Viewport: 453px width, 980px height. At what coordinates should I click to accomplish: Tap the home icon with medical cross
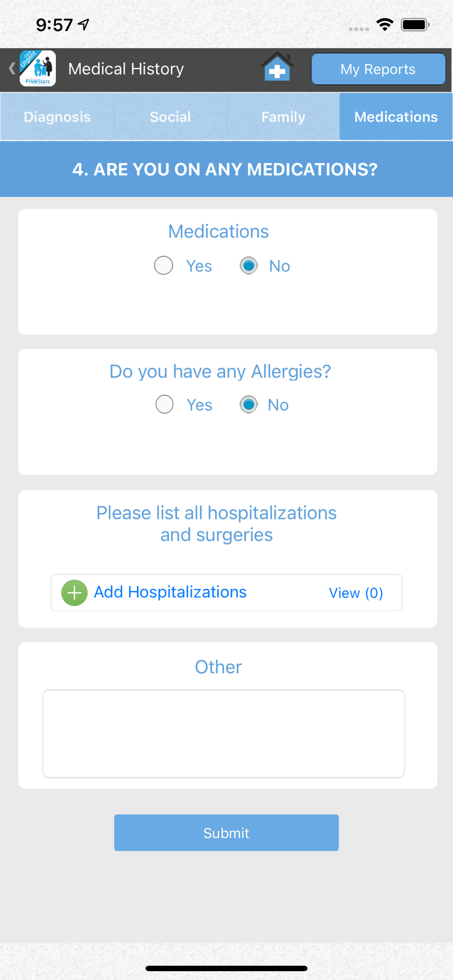click(x=277, y=67)
